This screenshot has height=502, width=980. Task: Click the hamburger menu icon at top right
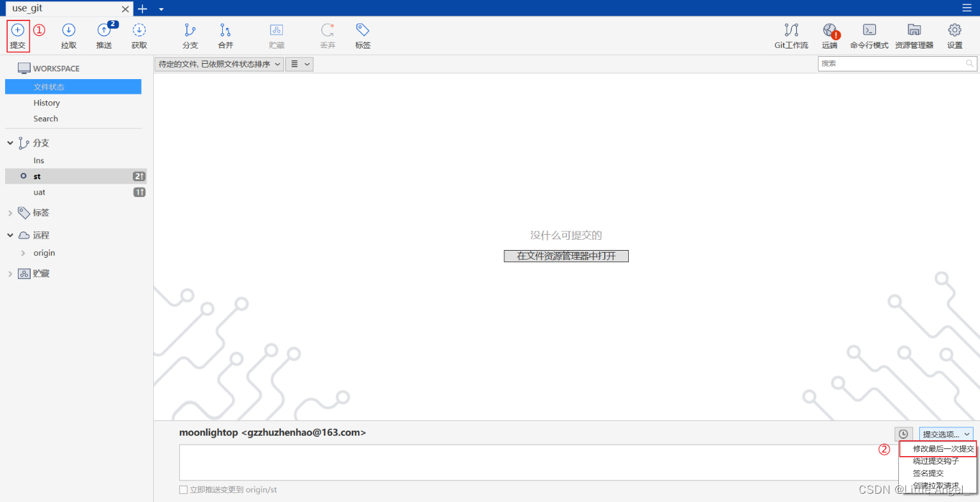coord(967,8)
